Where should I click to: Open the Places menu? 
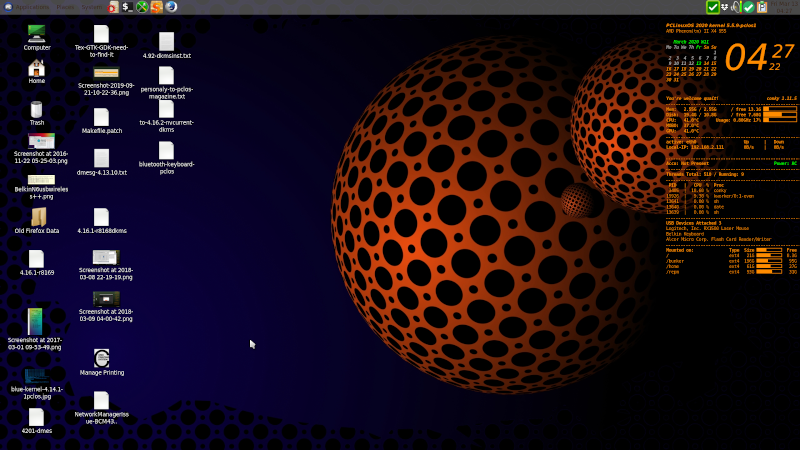[x=65, y=7]
